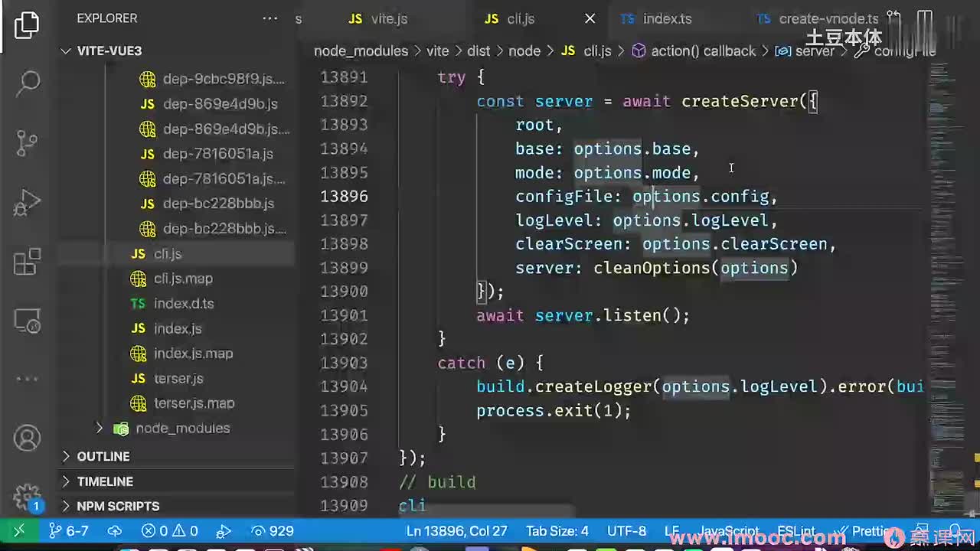The width and height of the screenshot is (980, 551).
Task: Synchronize changes with the cloud icon
Action: (x=115, y=530)
